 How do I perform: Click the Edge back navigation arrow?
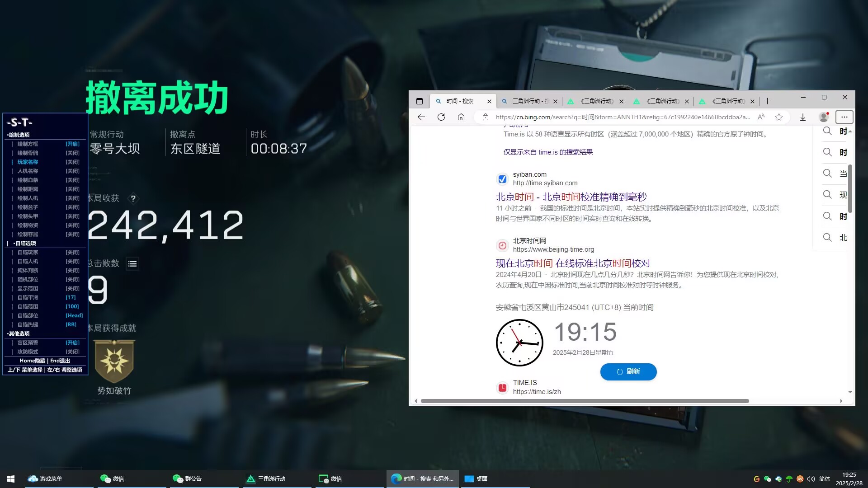click(421, 117)
